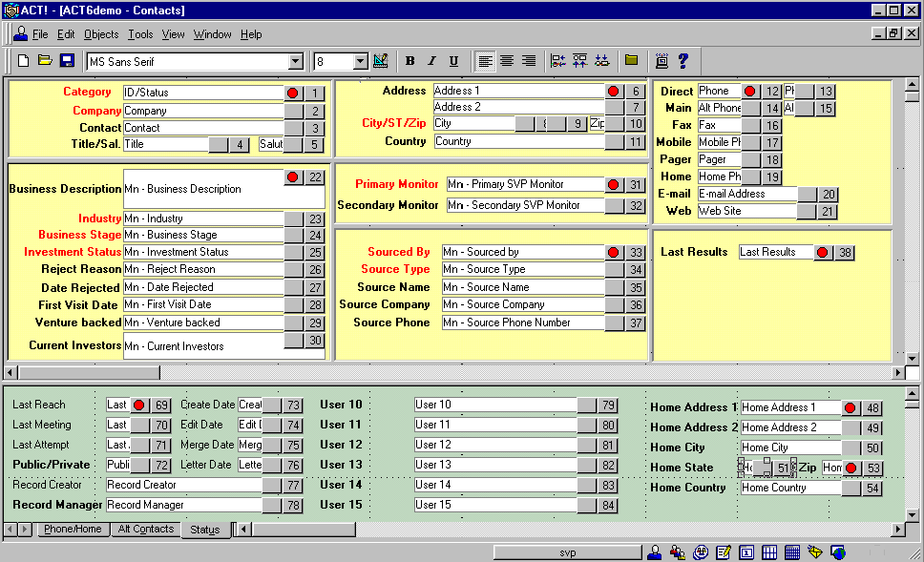The image size is (924, 562).
Task: Save the layout with the floppy disk icon
Action: click(67, 61)
